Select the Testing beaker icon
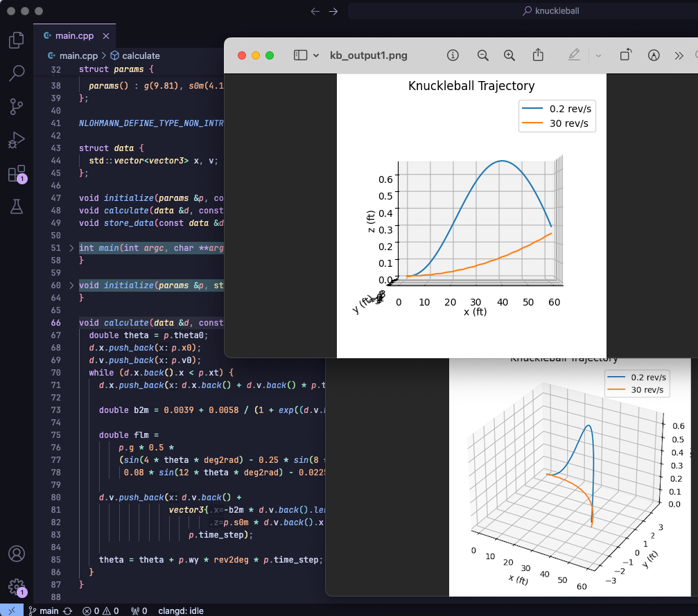The height and width of the screenshot is (616, 698). tap(16, 207)
